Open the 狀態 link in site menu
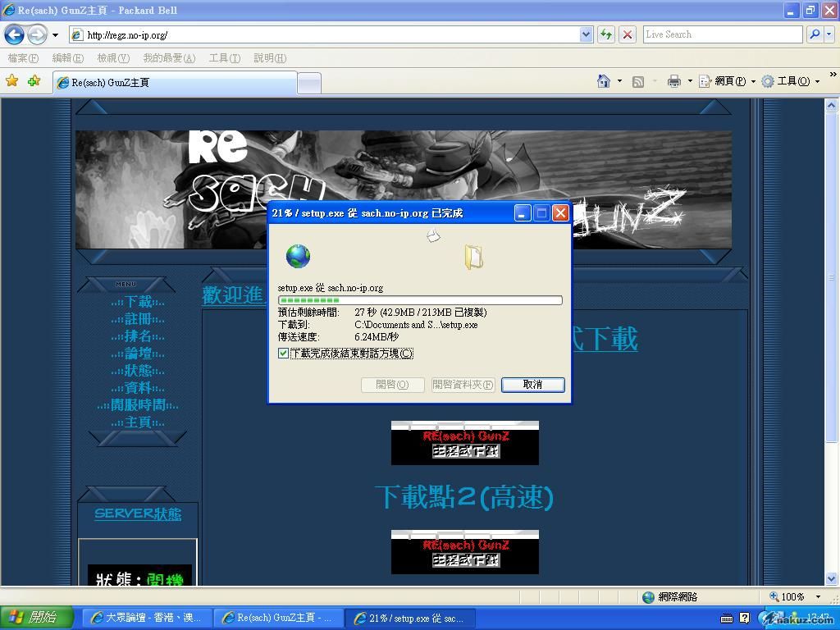Image resolution: width=840 pixels, height=630 pixels. point(138,371)
